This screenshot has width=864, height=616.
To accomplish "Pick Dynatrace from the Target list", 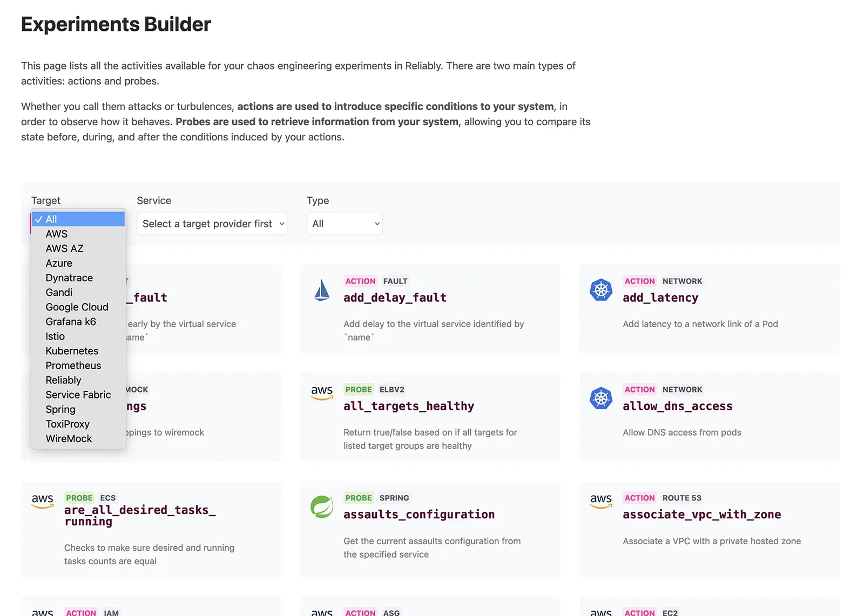I will pos(78,277).
